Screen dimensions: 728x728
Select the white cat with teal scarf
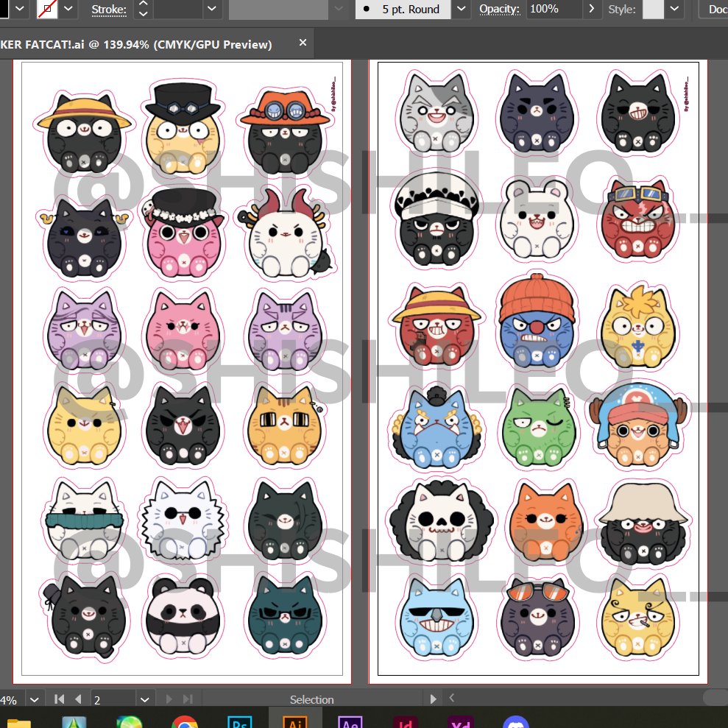pos(84,520)
